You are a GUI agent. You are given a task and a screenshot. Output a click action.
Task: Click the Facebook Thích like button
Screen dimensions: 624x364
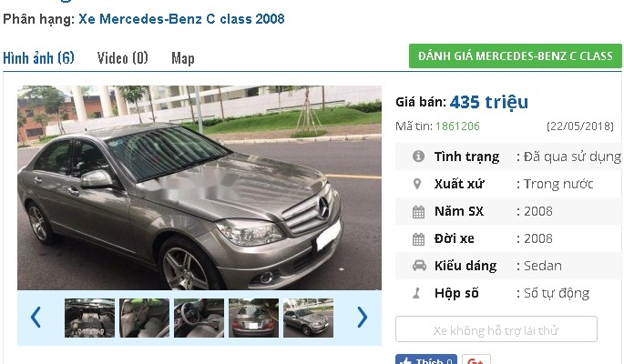(426, 360)
